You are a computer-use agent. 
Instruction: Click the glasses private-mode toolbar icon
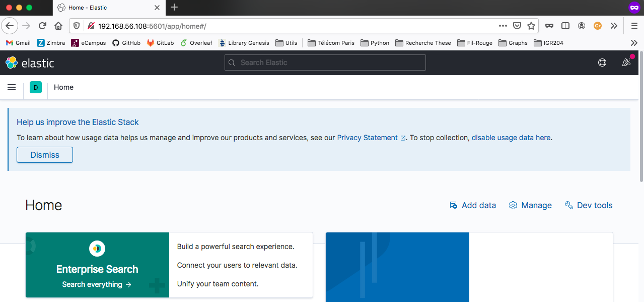point(549,26)
